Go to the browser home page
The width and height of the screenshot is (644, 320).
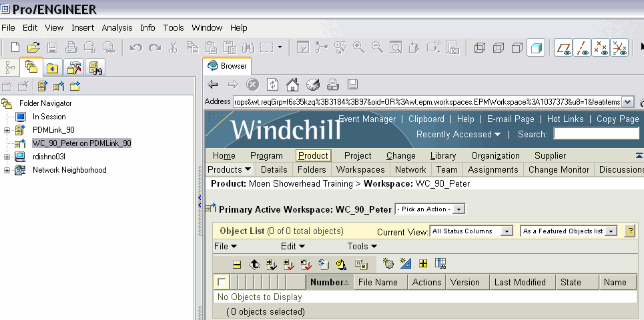pos(292,85)
